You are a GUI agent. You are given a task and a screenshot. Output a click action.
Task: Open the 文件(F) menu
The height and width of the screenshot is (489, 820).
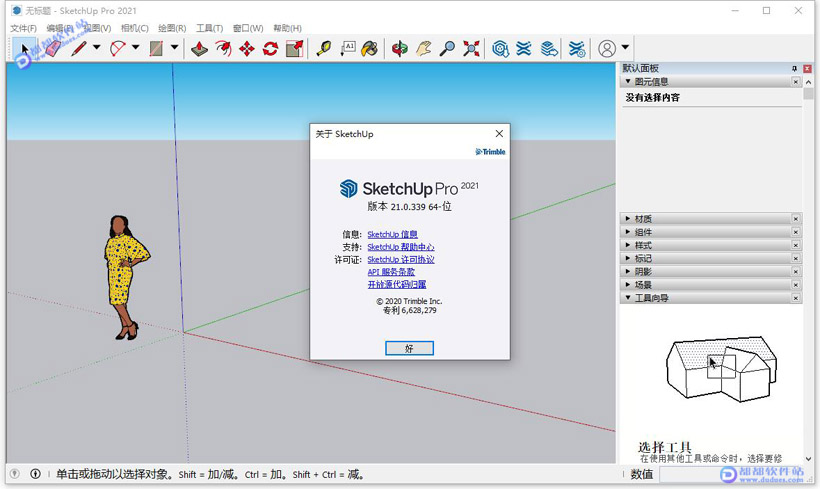(x=24, y=28)
